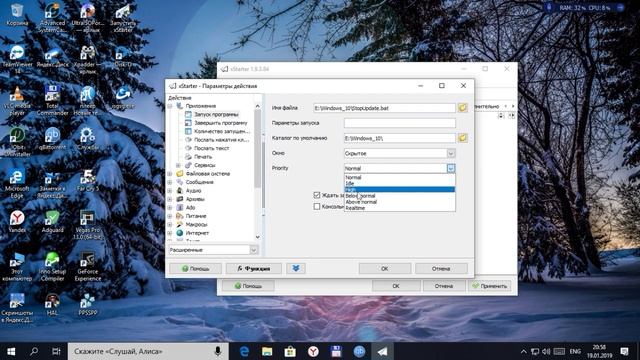640x360 pixels.
Task: Click OK in background xStarter window
Action: [396, 286]
